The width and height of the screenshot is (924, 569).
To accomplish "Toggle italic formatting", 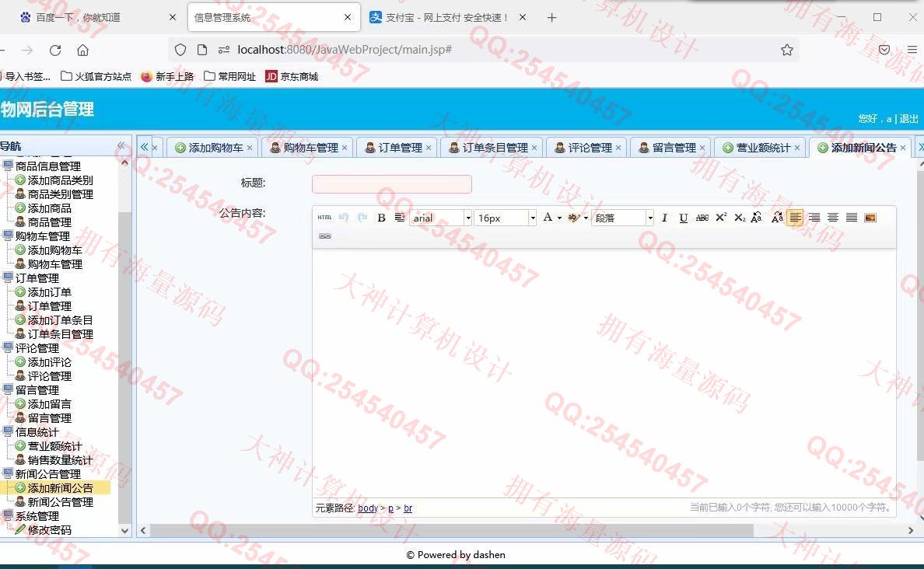I will click(665, 218).
